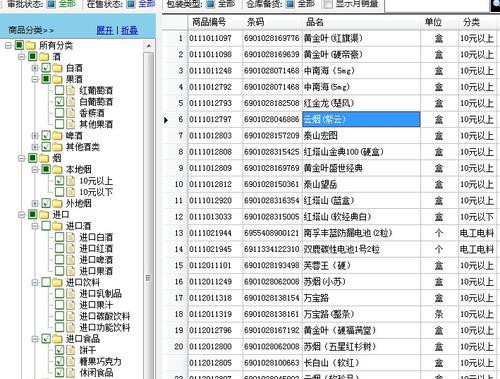Select the 红塔山金典100(硬盒) product row
The image size is (500, 379).
(343, 152)
